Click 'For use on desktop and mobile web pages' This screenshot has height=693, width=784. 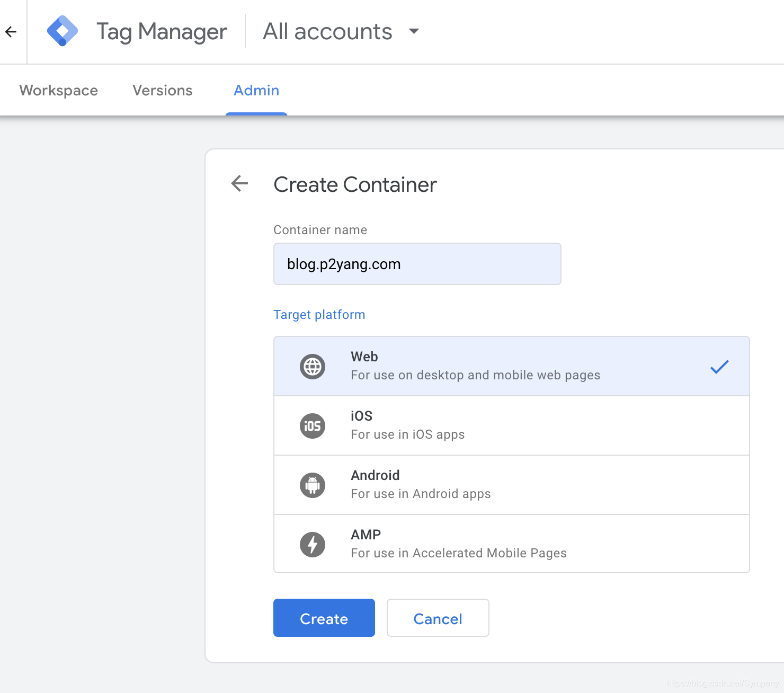click(476, 375)
